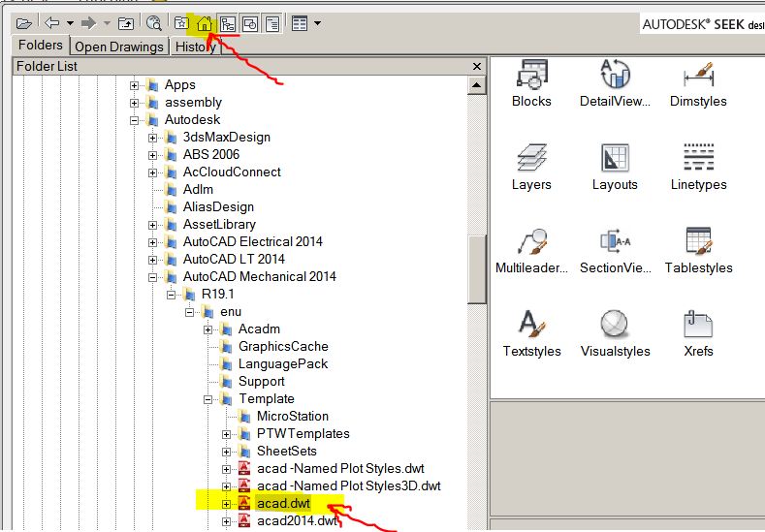Expand the ABS 2006 folder node
This screenshot has height=532, width=765.
click(152, 156)
